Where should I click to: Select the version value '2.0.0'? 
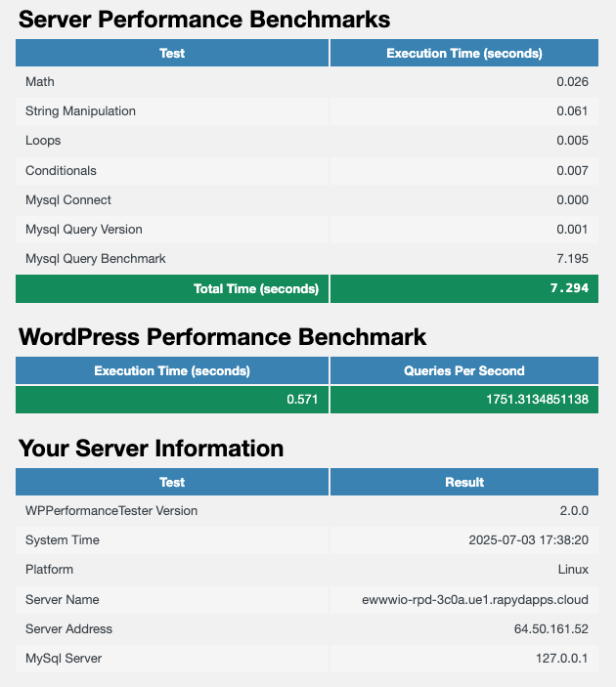tap(574, 511)
